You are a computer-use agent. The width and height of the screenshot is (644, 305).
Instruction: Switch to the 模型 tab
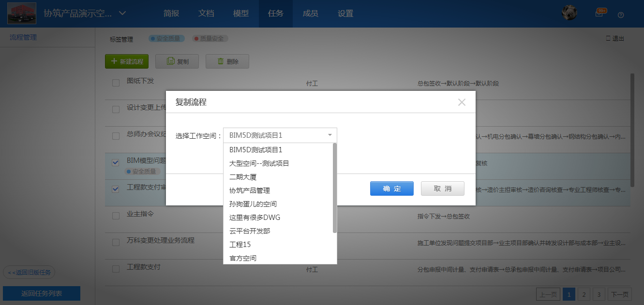pos(240,14)
